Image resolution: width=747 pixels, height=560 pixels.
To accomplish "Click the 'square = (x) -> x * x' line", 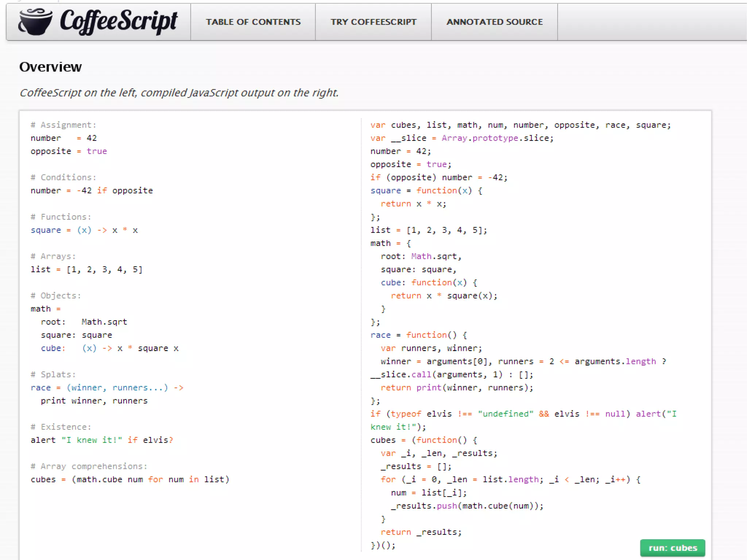I will point(84,230).
